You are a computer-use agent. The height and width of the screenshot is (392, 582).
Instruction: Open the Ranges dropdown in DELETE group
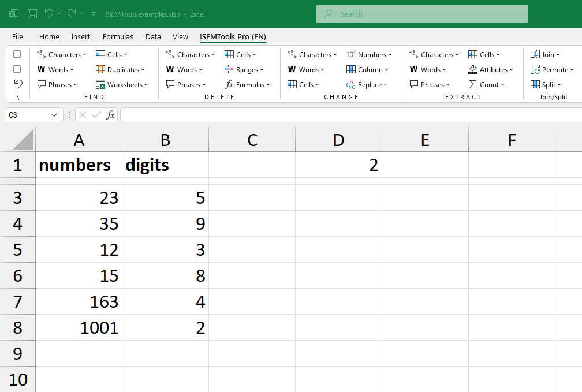click(245, 69)
